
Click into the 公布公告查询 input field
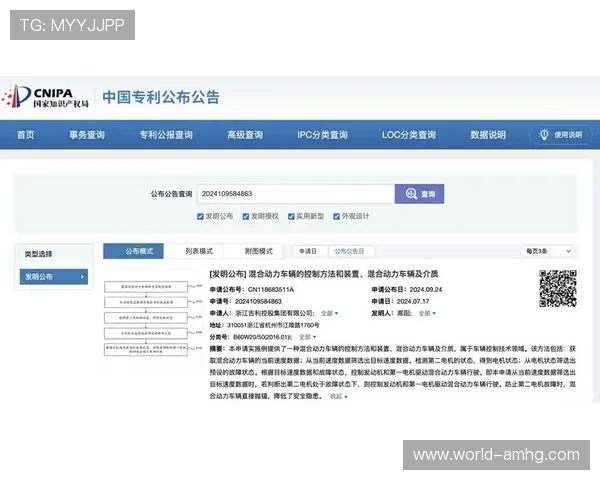click(296, 194)
